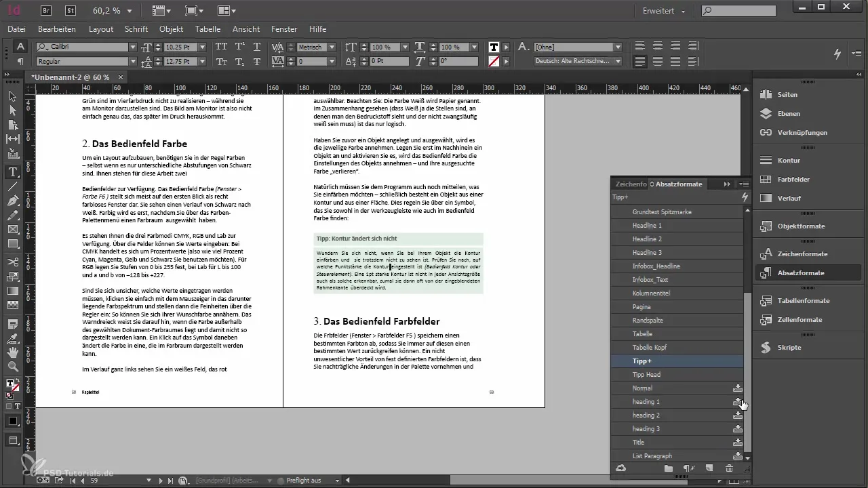Open the Fenster menu
Image resolution: width=868 pixels, height=488 pixels.
tap(284, 29)
